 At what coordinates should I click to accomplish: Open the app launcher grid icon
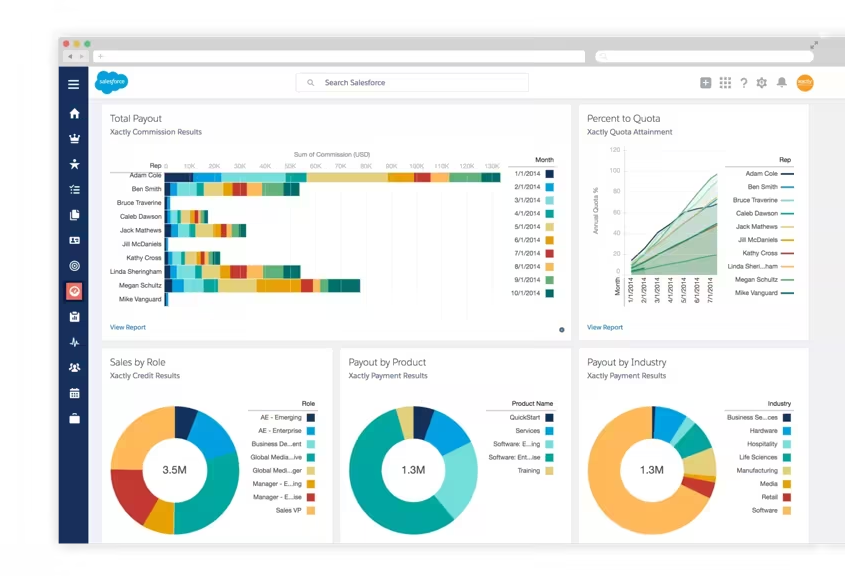click(725, 82)
